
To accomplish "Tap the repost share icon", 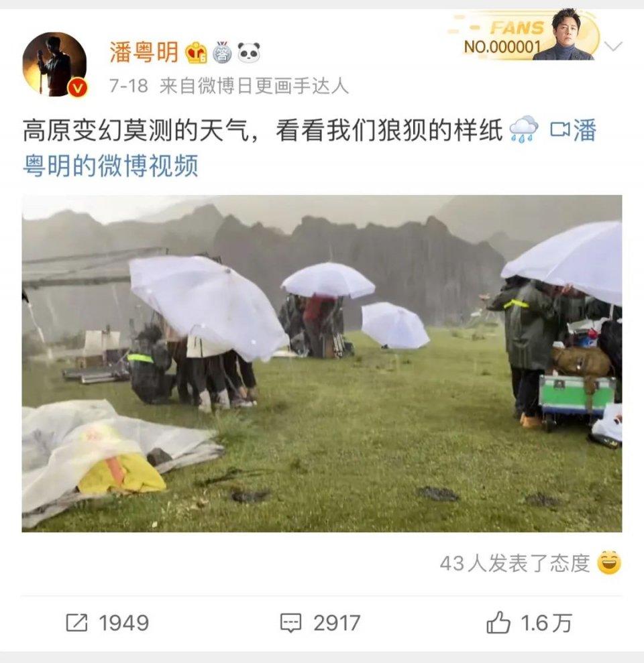I will click(77, 622).
